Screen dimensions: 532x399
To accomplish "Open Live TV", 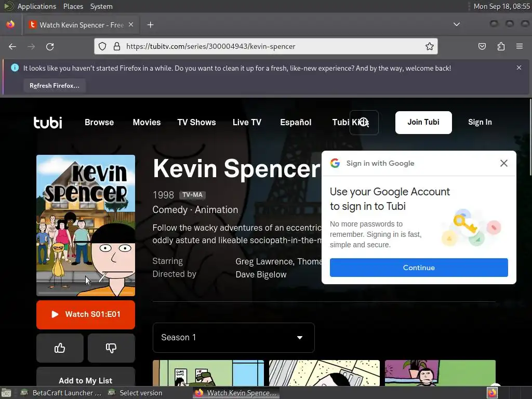I will click(x=247, y=122).
